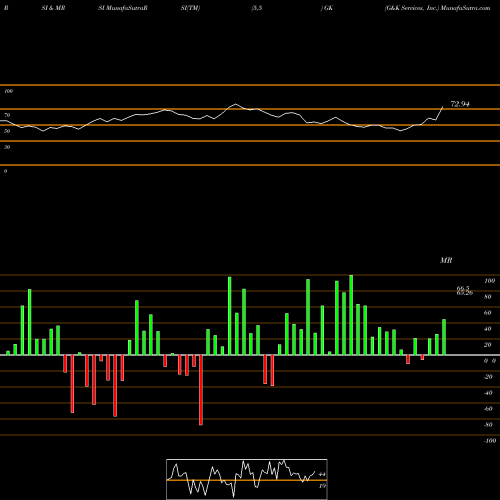Click the 'SI(TM)' header text
The image size is (500, 500).
pos(190,8)
